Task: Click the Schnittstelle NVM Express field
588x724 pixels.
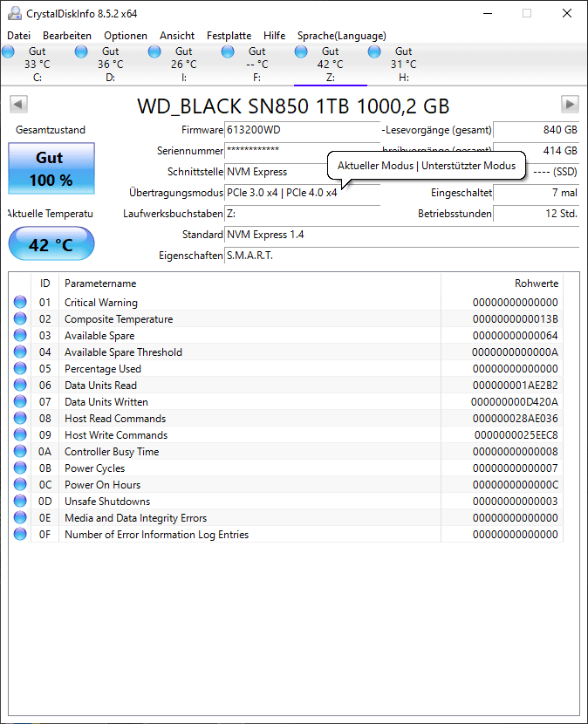Action: (302, 172)
